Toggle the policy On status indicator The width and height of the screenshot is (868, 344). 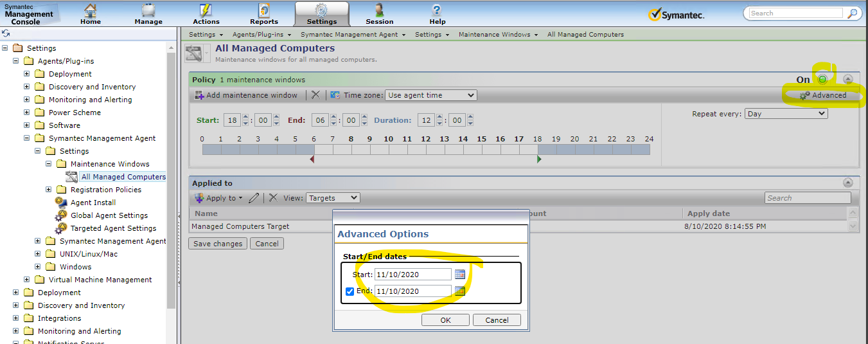822,79
